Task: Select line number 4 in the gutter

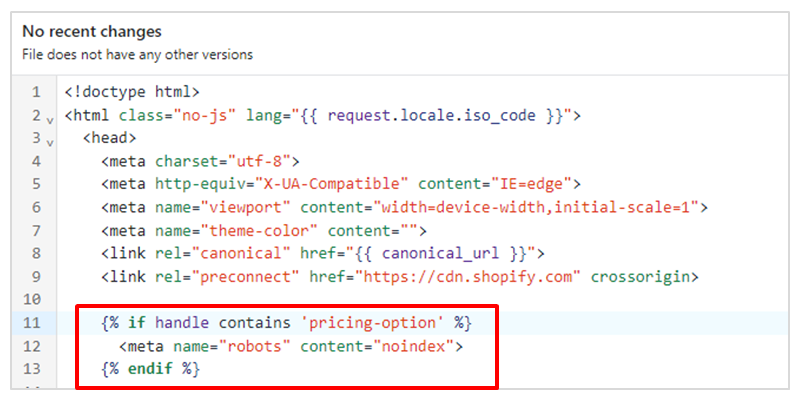Action: [36, 161]
